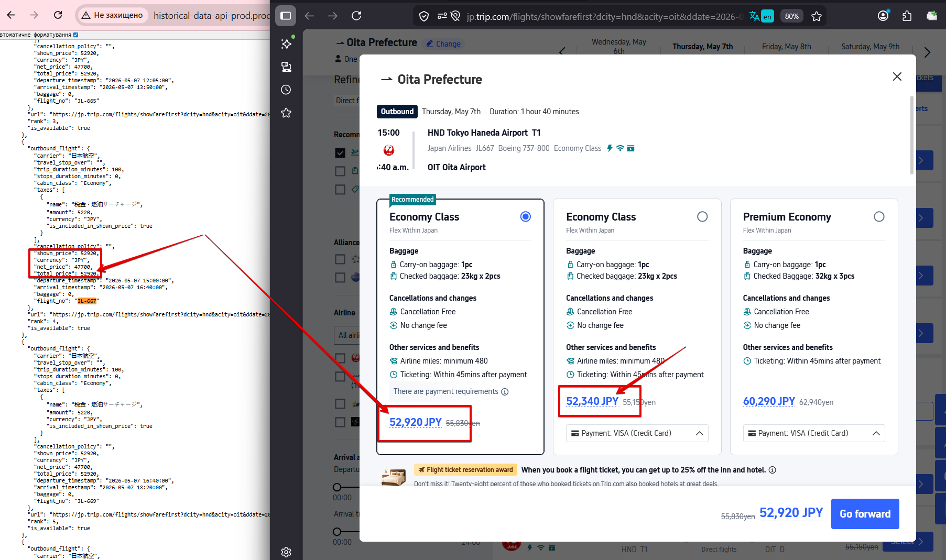Tick the Alliance checkbox beside the blue globe logo

340,277
